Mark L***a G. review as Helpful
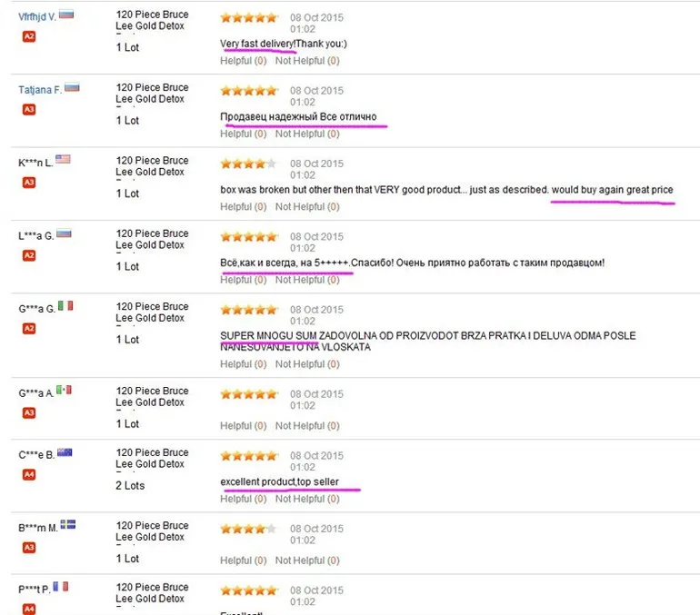This screenshot has height=615, width=700. point(244,280)
